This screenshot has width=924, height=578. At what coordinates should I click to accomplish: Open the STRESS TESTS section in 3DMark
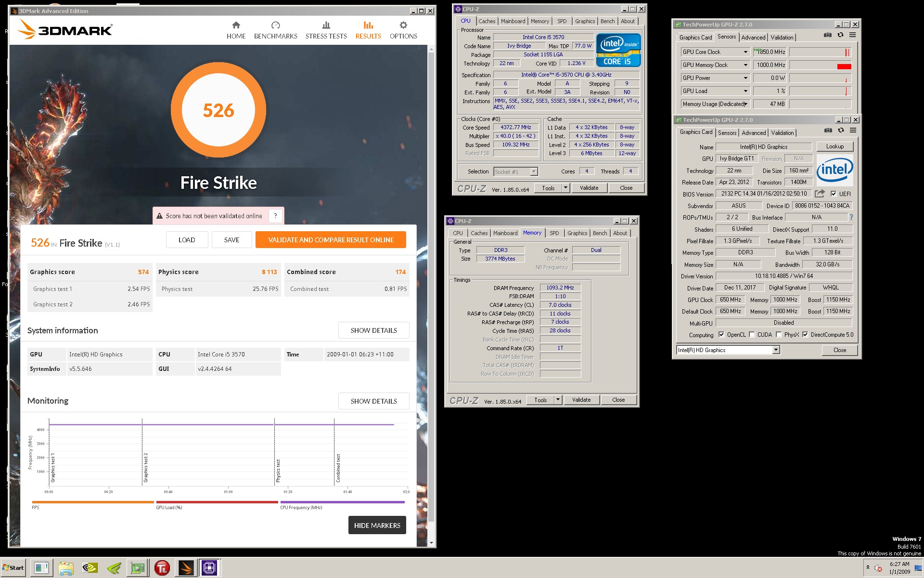point(326,30)
